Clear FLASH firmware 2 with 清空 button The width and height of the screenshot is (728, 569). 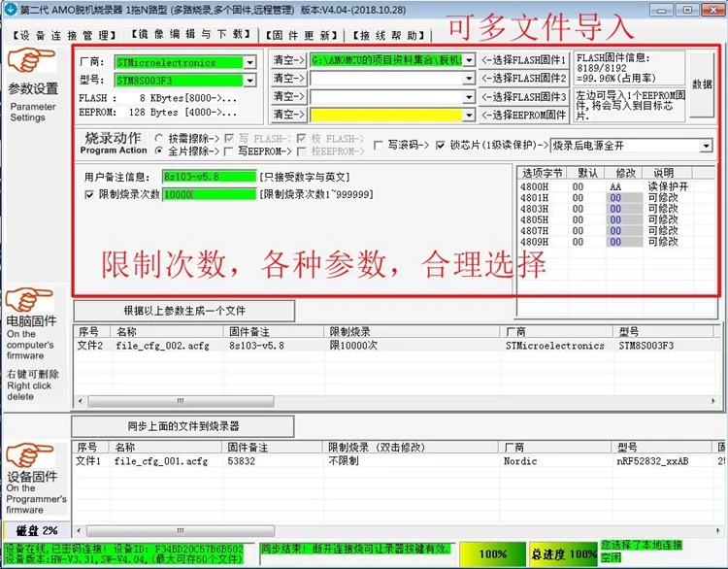[288, 79]
